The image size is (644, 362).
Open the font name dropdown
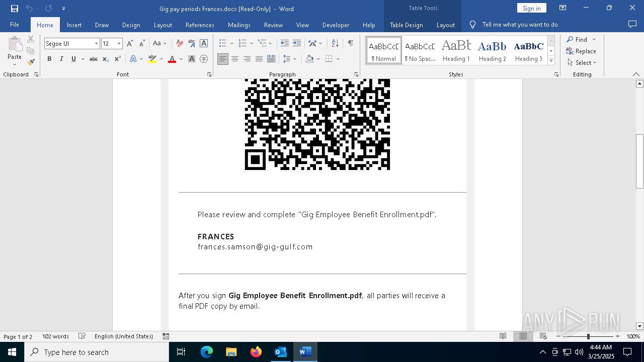96,44
